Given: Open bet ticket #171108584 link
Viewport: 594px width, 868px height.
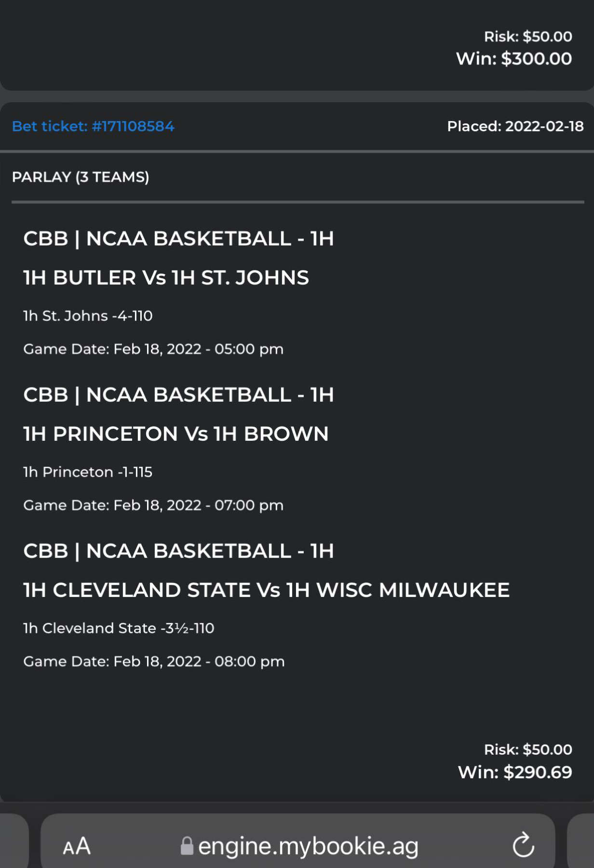Looking at the screenshot, I should (93, 126).
